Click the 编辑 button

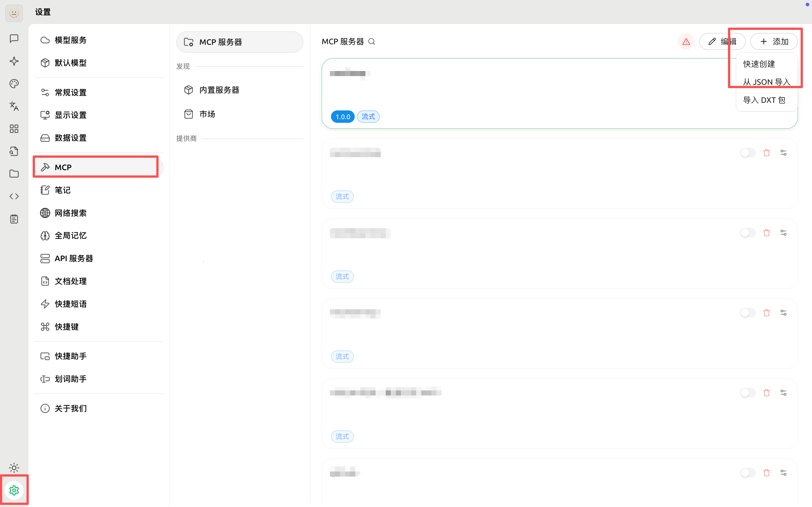click(722, 42)
